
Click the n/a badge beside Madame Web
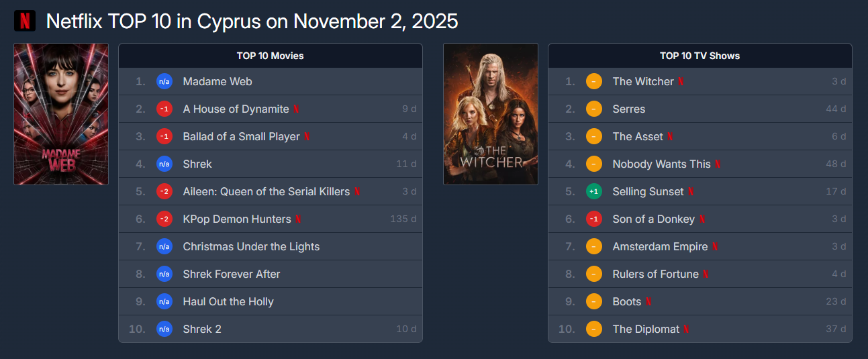[164, 81]
